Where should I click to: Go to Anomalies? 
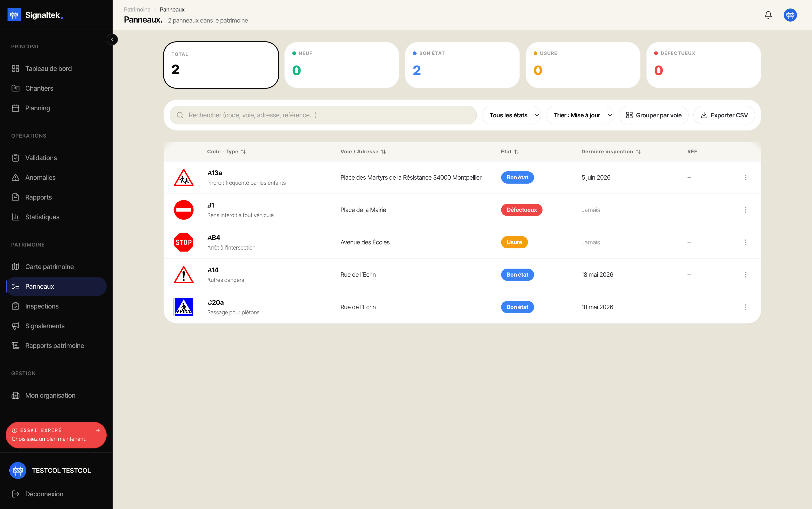click(x=56, y=177)
